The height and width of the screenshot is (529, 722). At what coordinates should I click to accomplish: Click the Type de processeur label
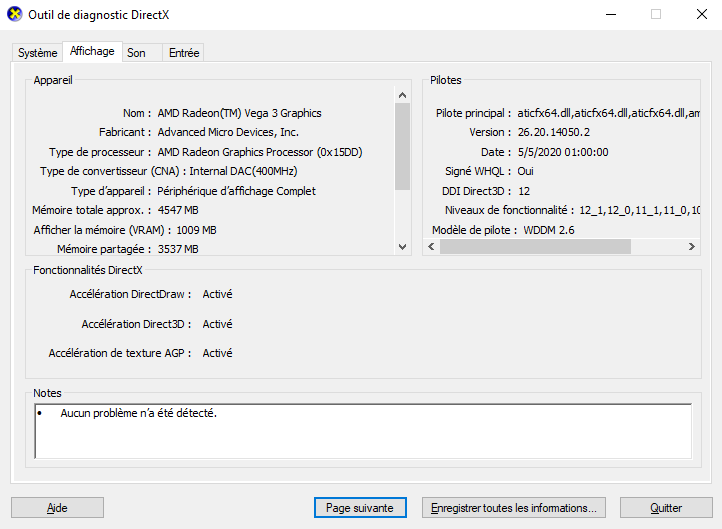[x=100, y=152]
